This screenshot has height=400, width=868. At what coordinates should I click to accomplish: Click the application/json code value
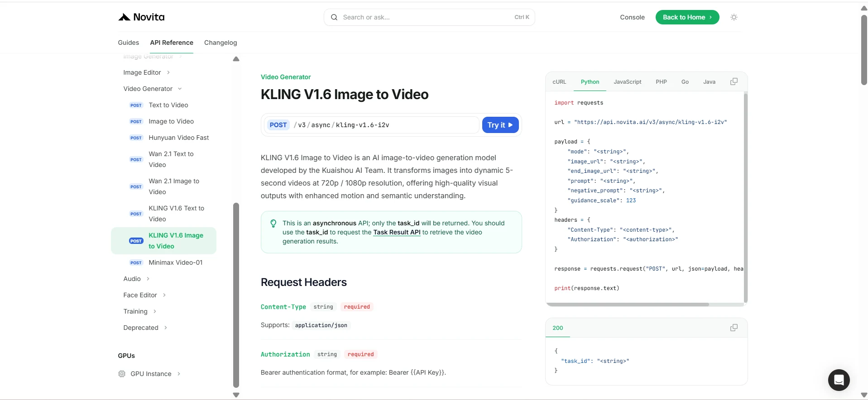click(x=321, y=325)
